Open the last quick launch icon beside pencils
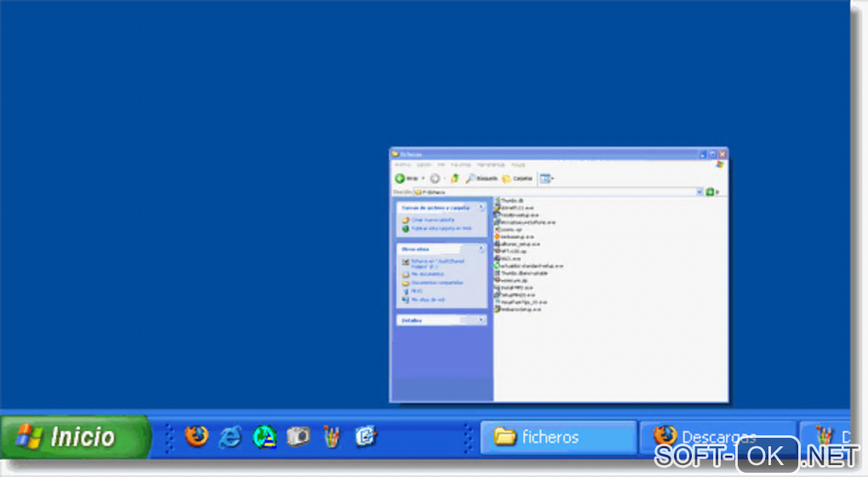The height and width of the screenshot is (477, 868). 365,437
